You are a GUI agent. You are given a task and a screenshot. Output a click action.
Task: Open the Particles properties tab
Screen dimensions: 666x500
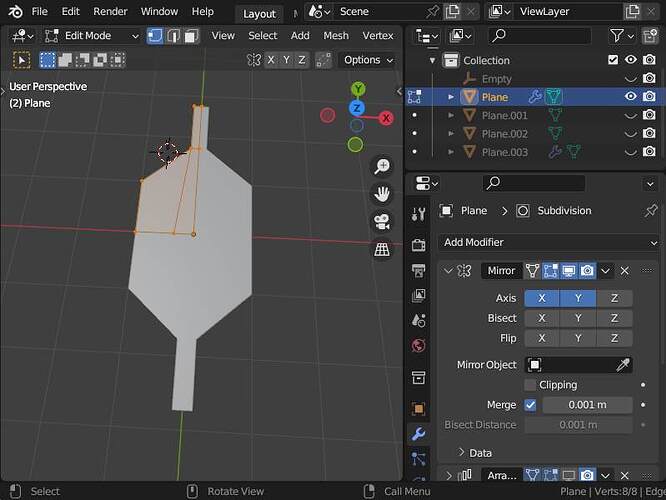(x=418, y=459)
